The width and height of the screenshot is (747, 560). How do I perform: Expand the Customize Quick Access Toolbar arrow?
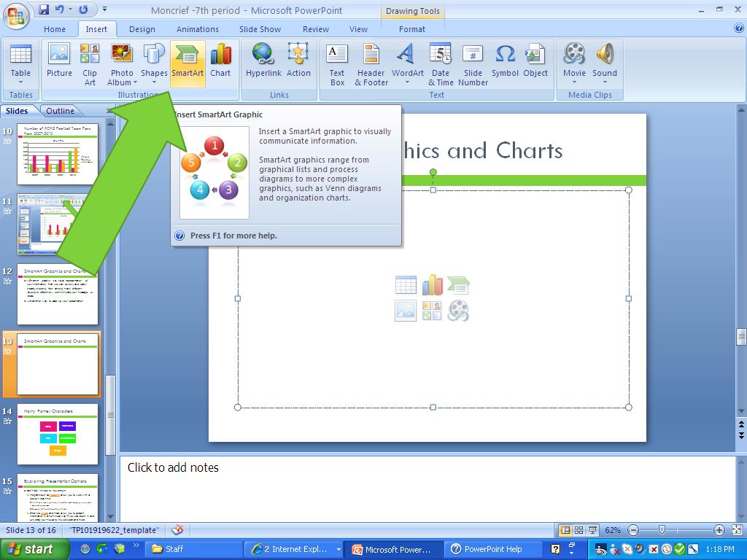coord(105,9)
